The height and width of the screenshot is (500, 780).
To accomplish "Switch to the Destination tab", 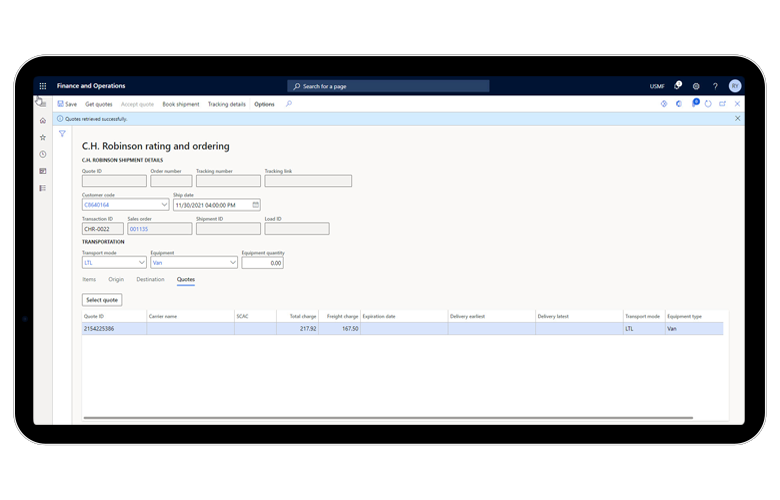I will click(150, 280).
